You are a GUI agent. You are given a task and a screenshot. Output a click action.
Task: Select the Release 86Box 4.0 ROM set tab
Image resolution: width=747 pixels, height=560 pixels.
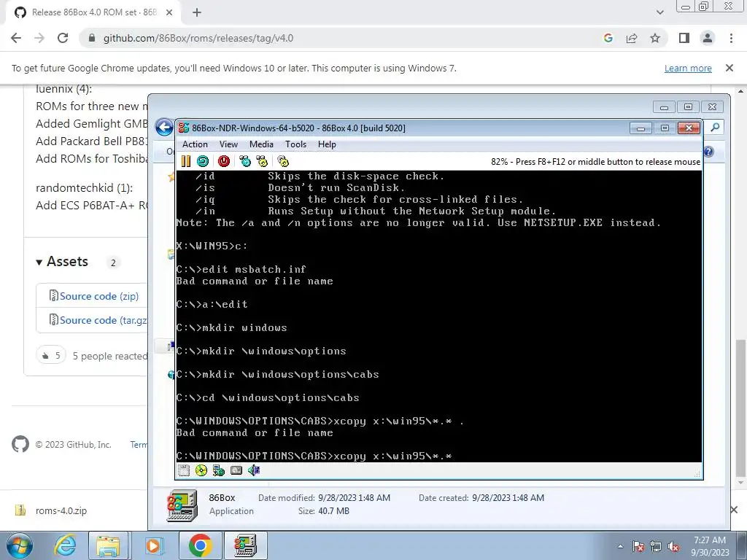pyautogui.click(x=94, y=13)
